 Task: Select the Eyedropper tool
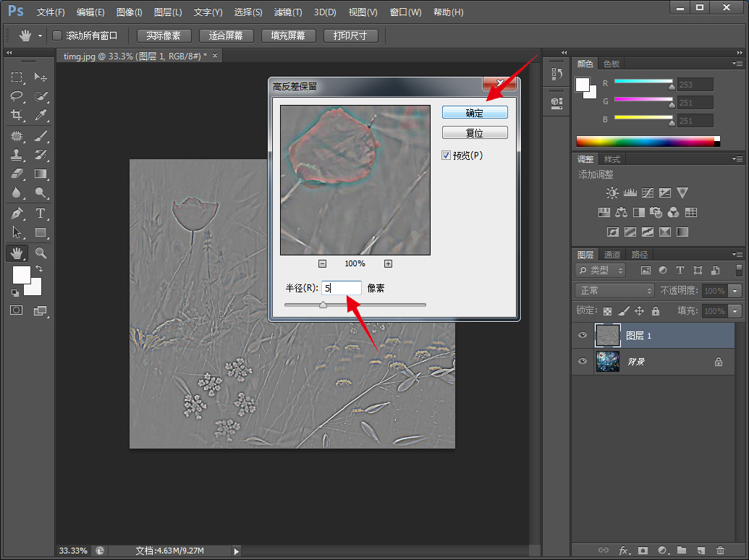41,115
